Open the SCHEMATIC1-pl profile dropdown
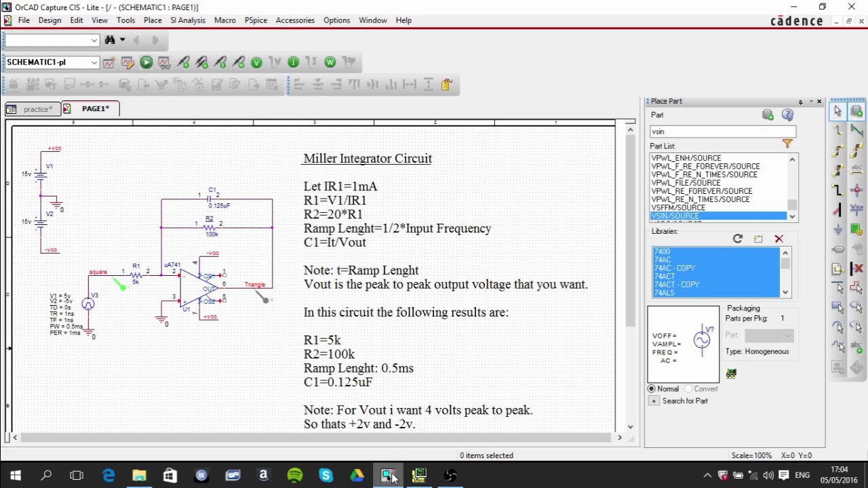This screenshot has width=868, height=488. tap(94, 62)
